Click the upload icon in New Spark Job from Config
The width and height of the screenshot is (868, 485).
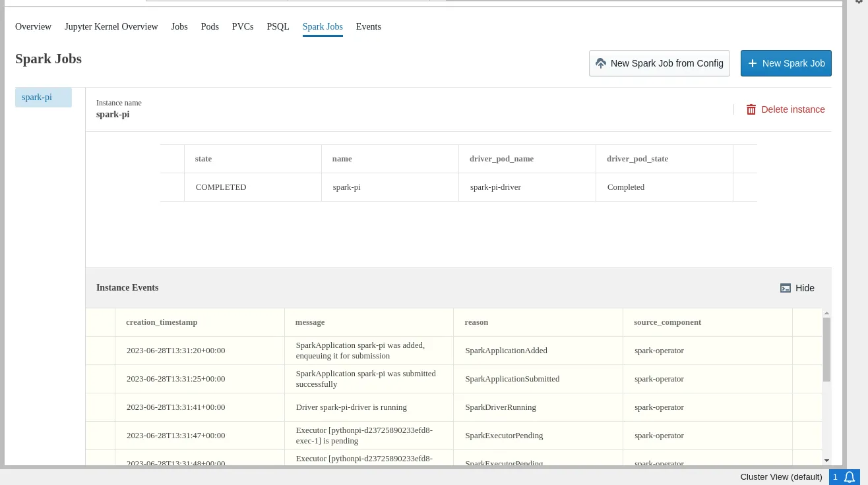pyautogui.click(x=601, y=63)
